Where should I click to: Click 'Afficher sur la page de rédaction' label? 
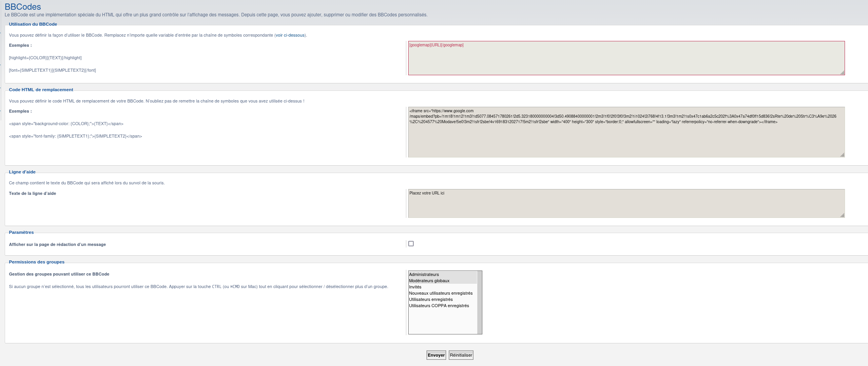coord(57,244)
